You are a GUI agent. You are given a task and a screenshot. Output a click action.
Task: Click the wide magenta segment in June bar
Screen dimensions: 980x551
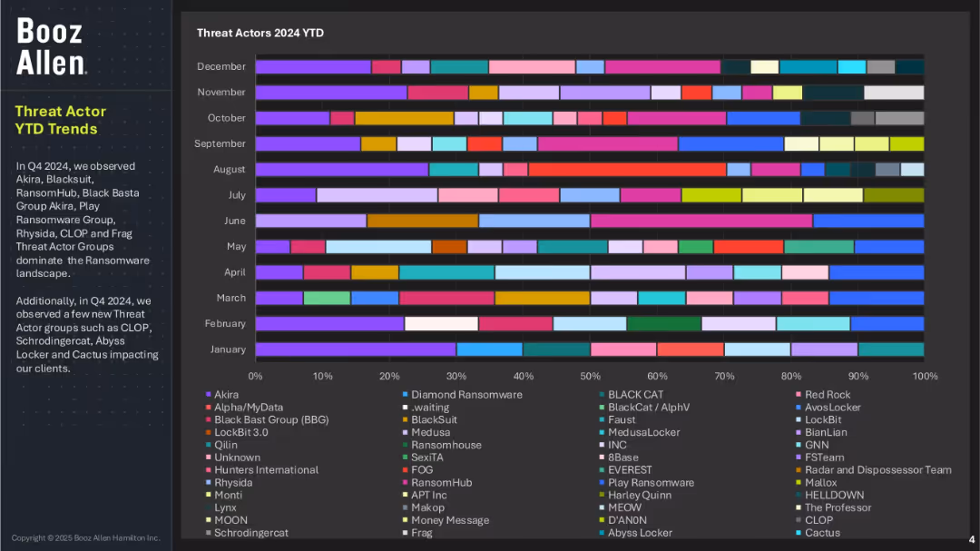701,221
